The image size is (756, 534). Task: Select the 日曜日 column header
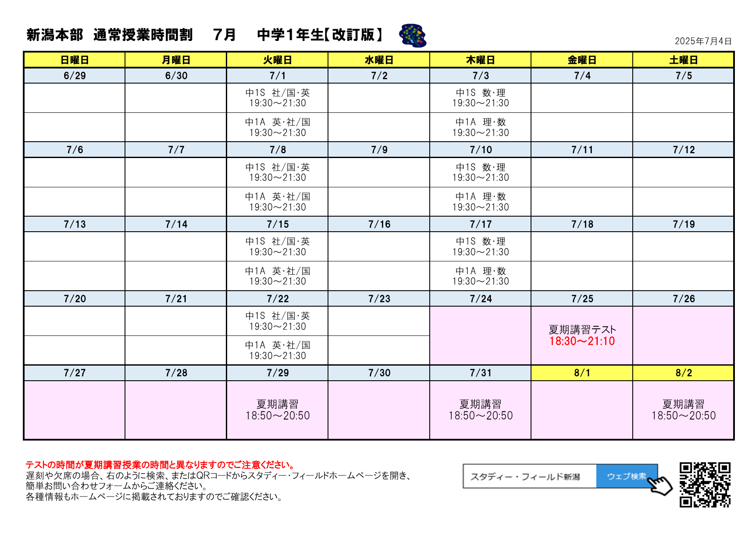pos(75,60)
